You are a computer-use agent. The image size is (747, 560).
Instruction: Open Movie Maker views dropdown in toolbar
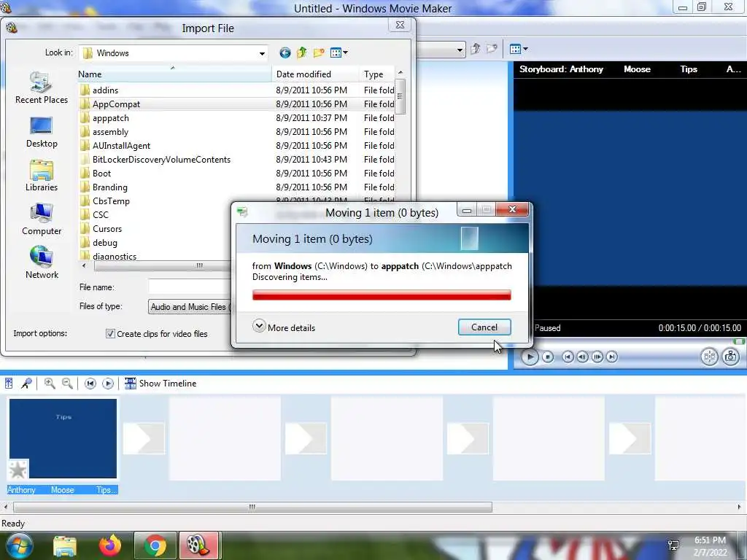pyautogui.click(x=519, y=49)
